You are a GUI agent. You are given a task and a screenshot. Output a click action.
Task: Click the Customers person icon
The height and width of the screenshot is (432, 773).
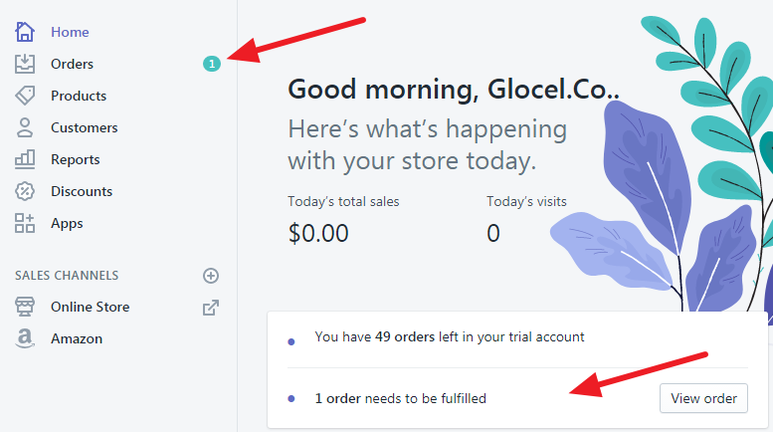[x=25, y=128]
